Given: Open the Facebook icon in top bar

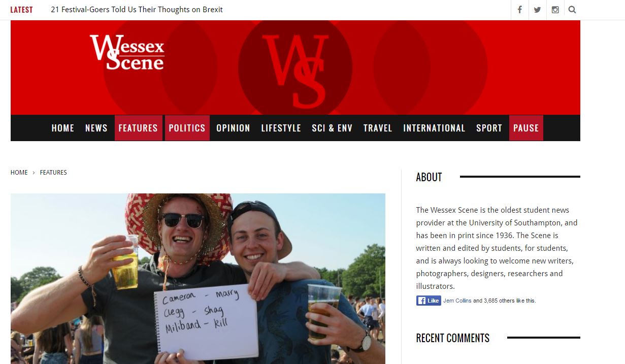Looking at the screenshot, I should 519,10.
